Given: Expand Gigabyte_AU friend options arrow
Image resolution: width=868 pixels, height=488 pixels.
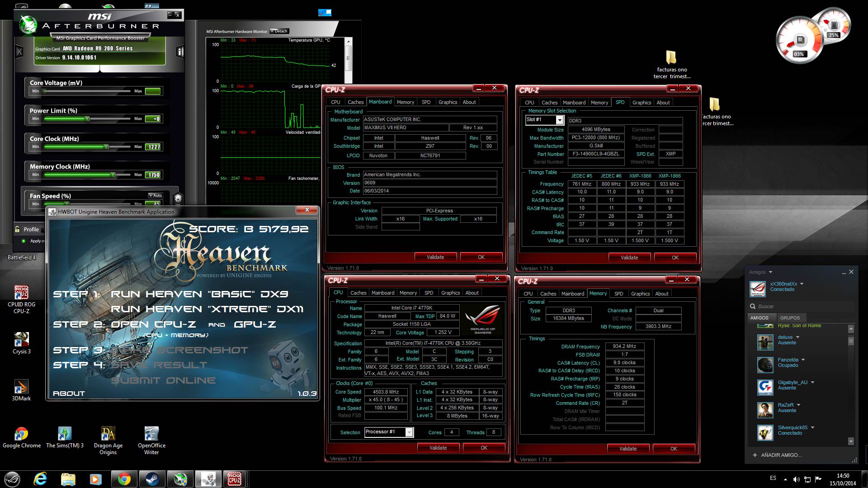Looking at the screenshot, I should pyautogui.click(x=812, y=382).
